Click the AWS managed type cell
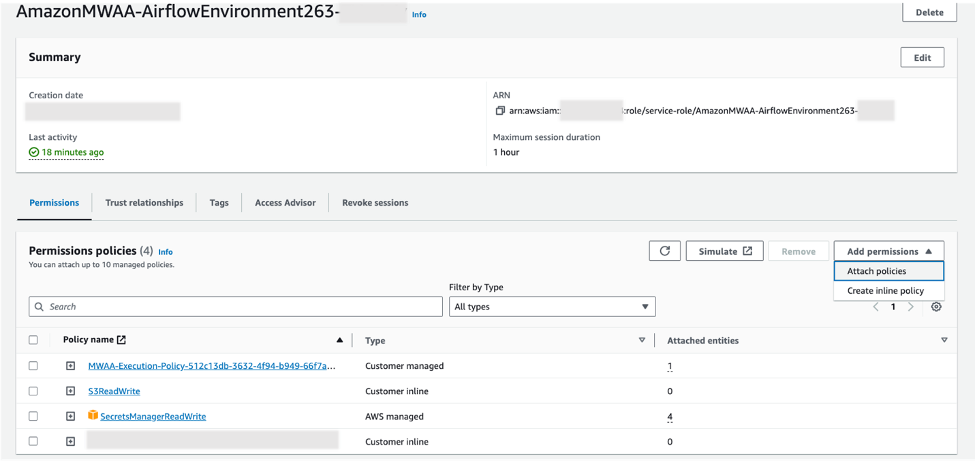 (x=394, y=416)
